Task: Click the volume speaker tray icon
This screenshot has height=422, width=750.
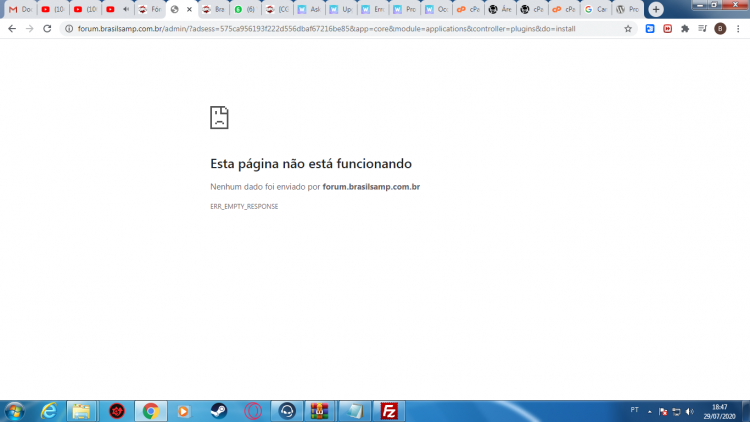Action: [x=690, y=411]
